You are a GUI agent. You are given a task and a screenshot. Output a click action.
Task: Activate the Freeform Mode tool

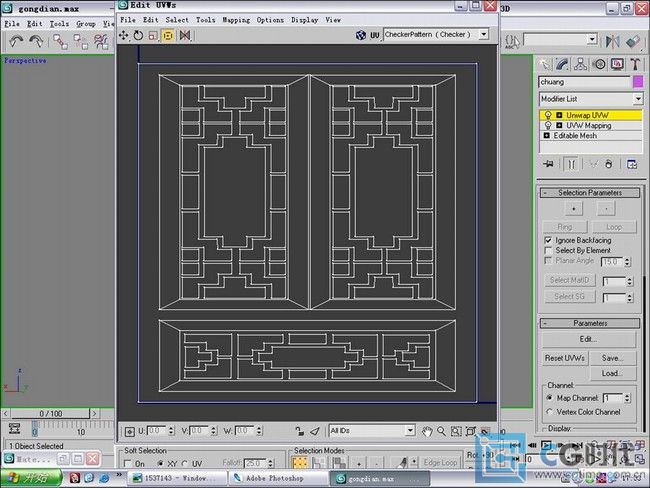pos(167,34)
